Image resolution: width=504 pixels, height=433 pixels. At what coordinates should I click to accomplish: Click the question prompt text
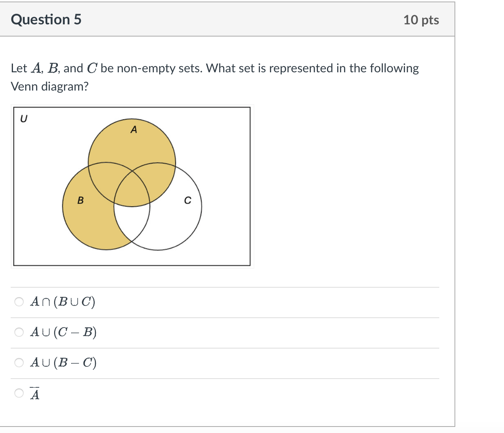tap(215, 77)
